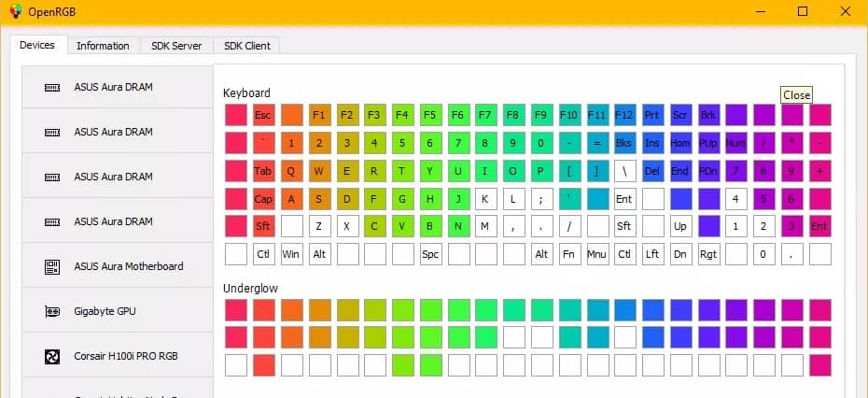The image size is (868, 398).
Task: Select the F12 key LED
Action: click(x=625, y=115)
